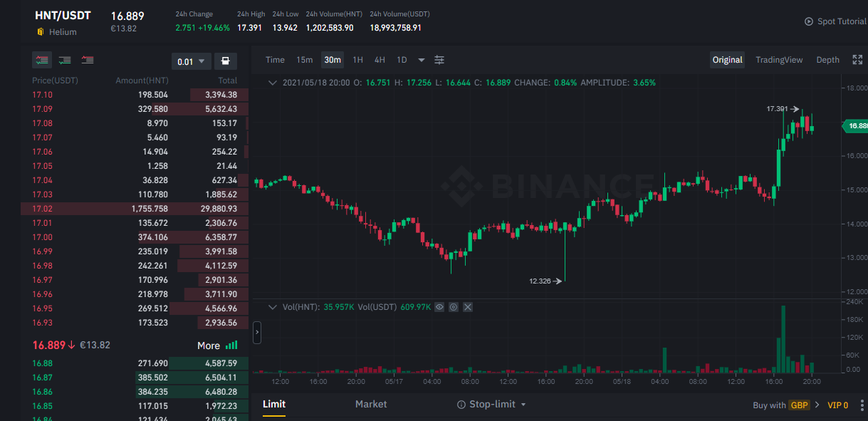Open chart technical indicator settings icon
This screenshot has height=421, width=868.
(x=439, y=60)
